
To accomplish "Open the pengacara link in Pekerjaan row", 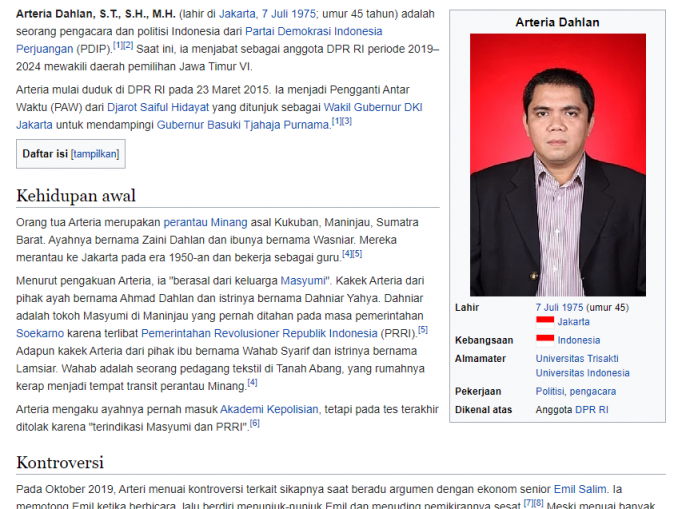I will pos(593,391).
